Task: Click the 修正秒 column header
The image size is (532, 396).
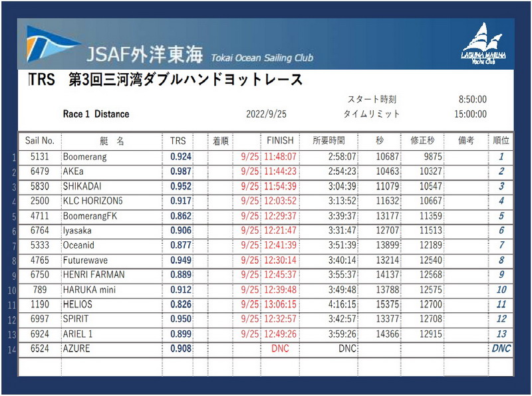Action: tap(422, 140)
